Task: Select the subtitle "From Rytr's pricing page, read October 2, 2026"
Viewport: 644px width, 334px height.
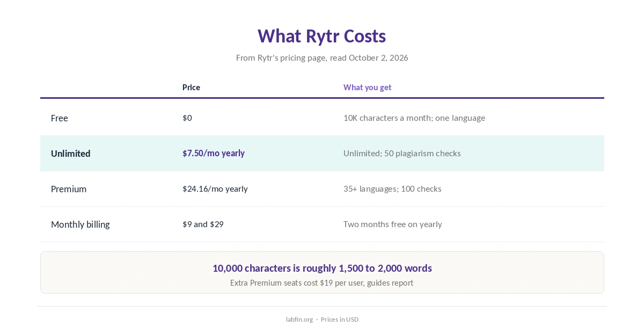Action: click(322, 57)
